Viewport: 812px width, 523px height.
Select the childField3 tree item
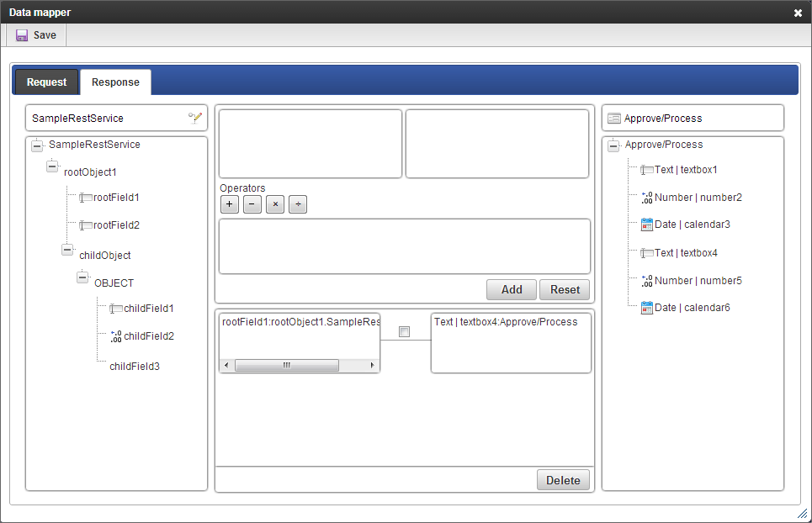click(x=135, y=367)
